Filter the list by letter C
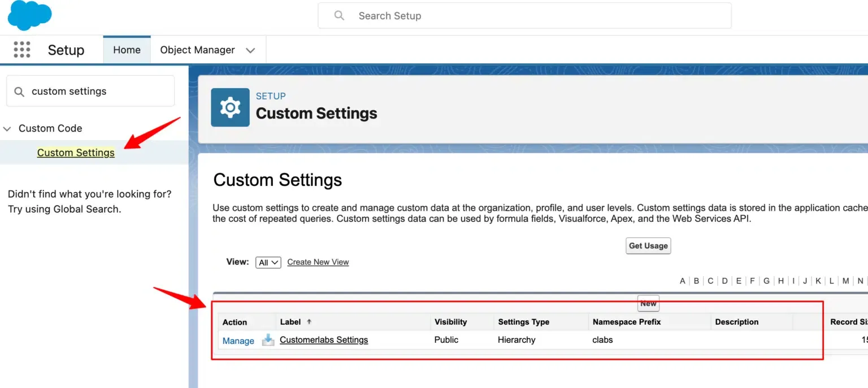 coord(710,281)
